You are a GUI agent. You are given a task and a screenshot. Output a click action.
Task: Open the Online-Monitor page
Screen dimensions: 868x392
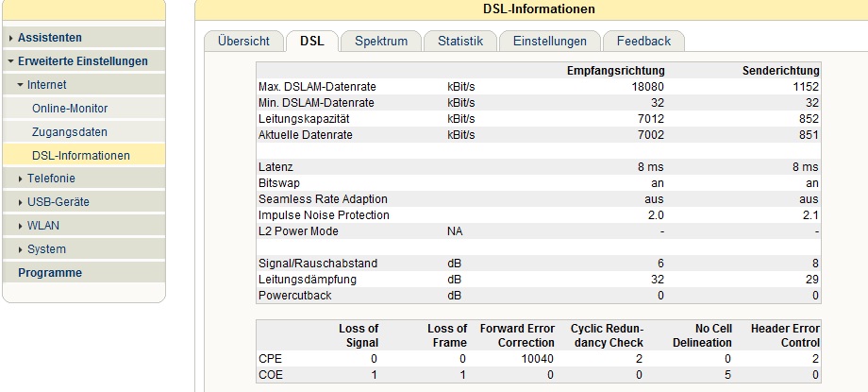70,109
